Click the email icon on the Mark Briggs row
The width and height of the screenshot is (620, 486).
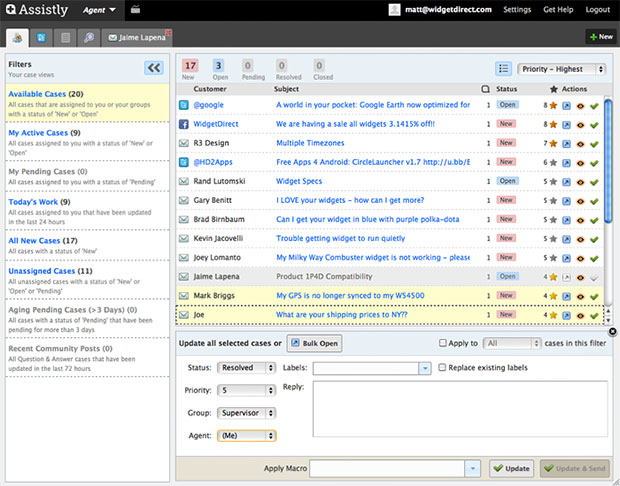183,295
